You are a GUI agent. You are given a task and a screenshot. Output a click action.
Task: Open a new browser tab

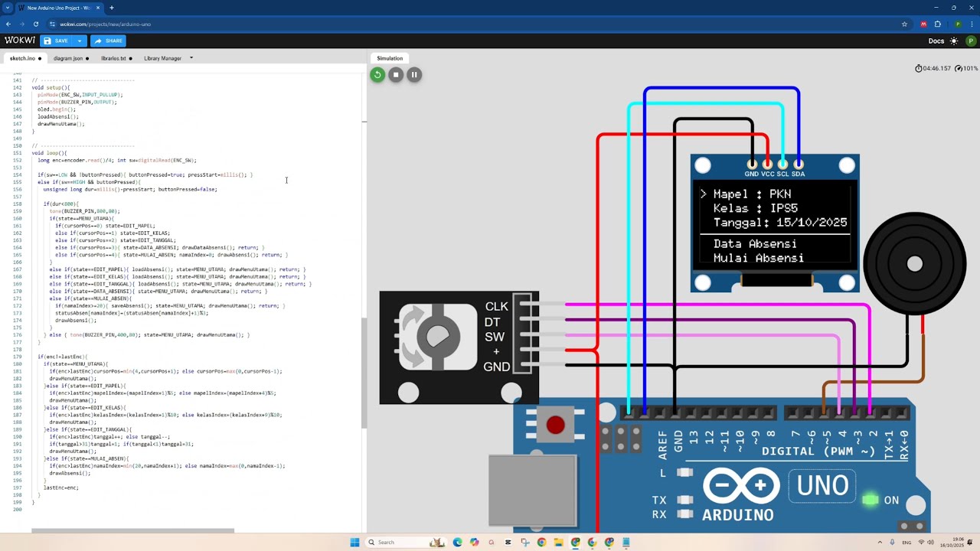click(112, 8)
